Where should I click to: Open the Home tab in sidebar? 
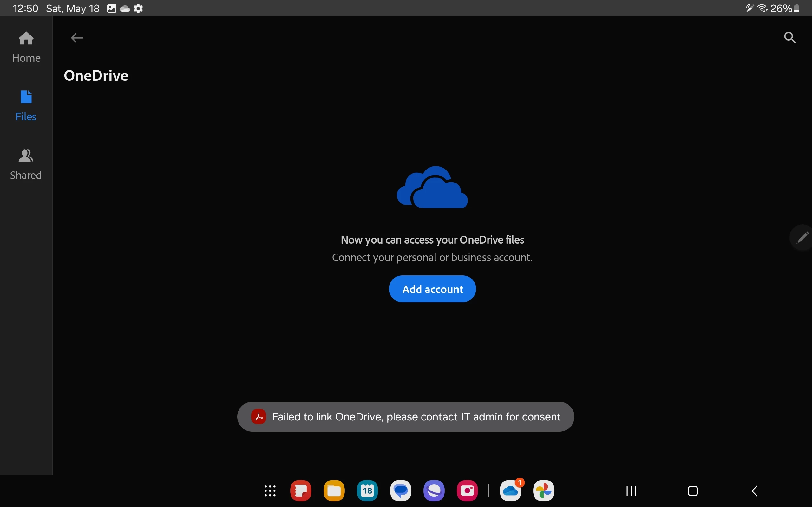26,47
